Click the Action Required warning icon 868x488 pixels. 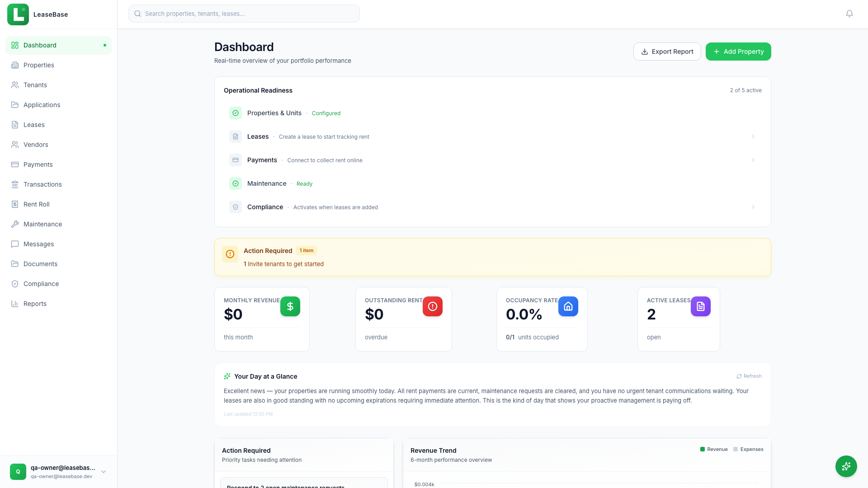[230, 254]
